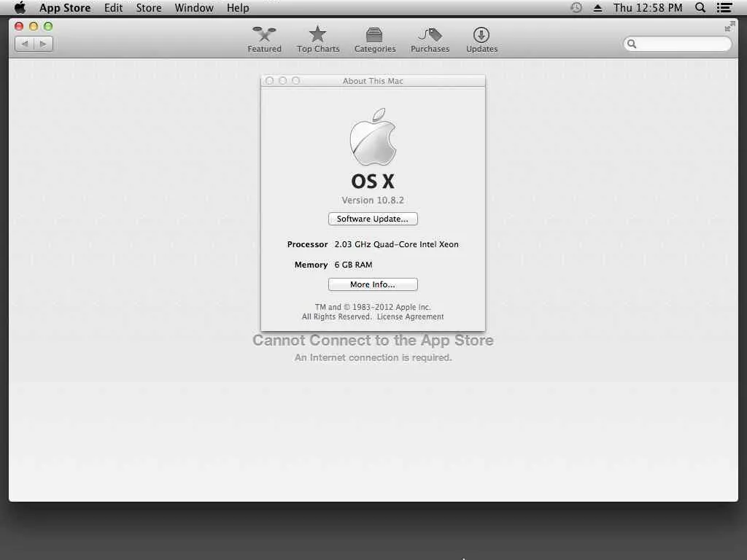Open the Window menu
The width and height of the screenshot is (747, 560).
click(194, 7)
